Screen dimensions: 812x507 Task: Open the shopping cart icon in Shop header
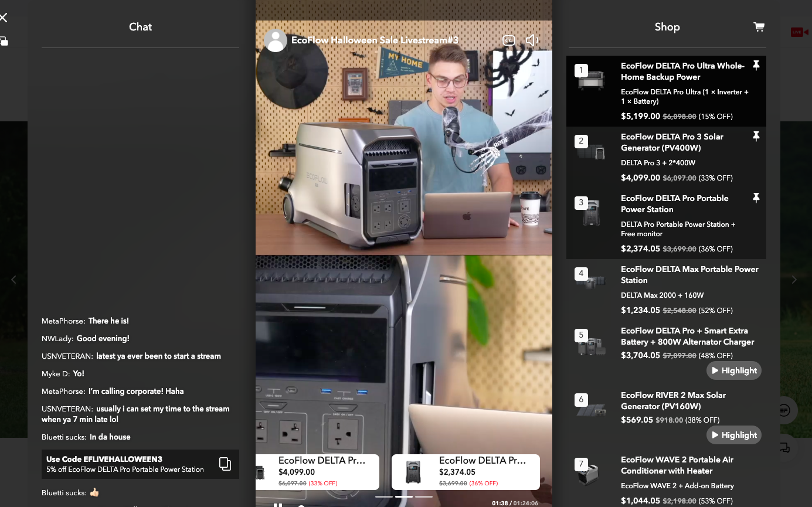click(x=759, y=27)
